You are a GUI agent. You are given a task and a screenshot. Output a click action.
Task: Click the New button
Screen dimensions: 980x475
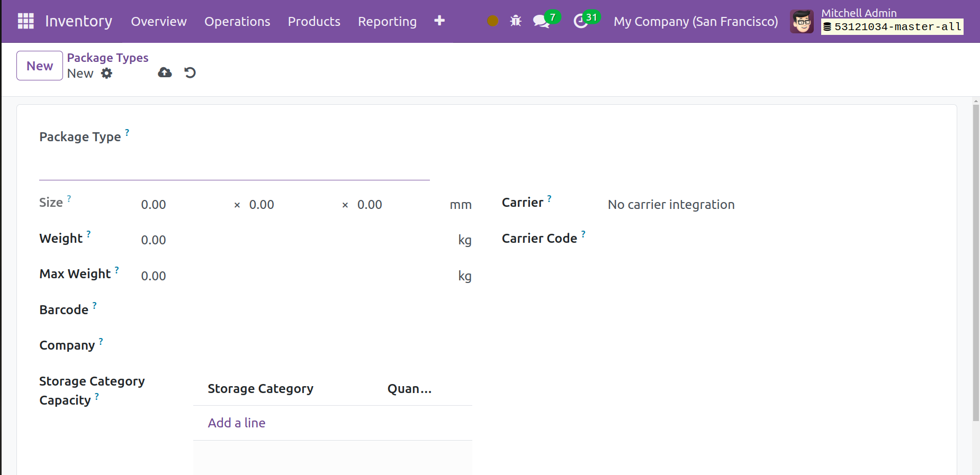click(40, 66)
